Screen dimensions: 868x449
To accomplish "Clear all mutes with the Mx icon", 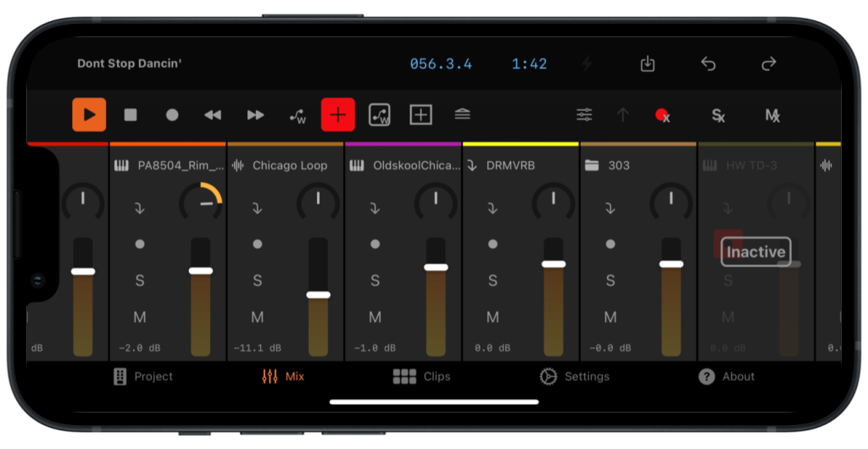I will [772, 115].
